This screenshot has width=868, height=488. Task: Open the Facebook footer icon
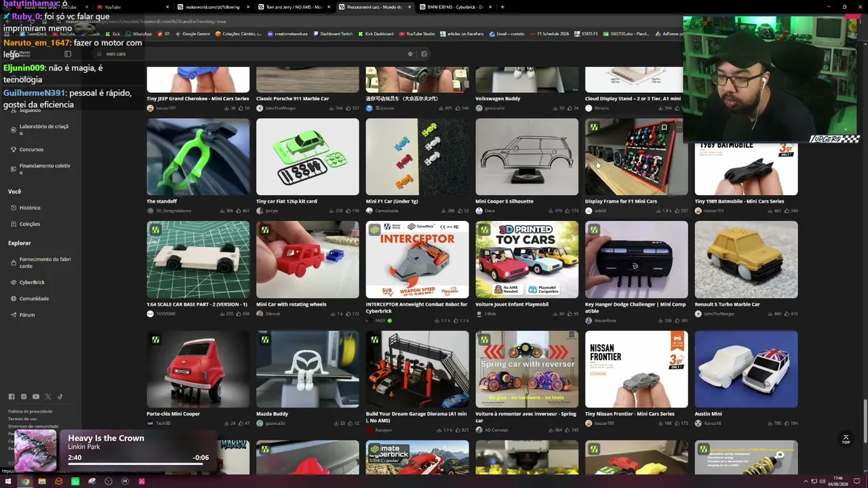(x=12, y=396)
